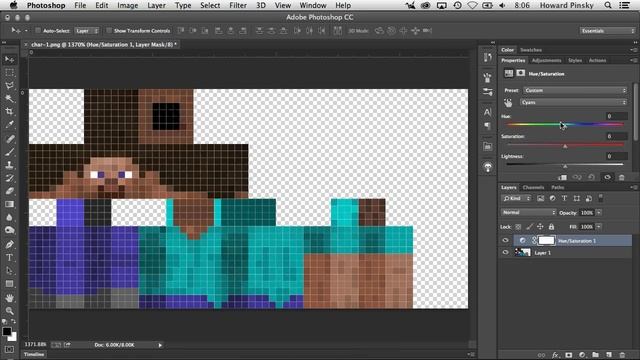This screenshot has width=640, height=360.
Task: Select the Horizontal Type tool
Action: [x=9, y=258]
